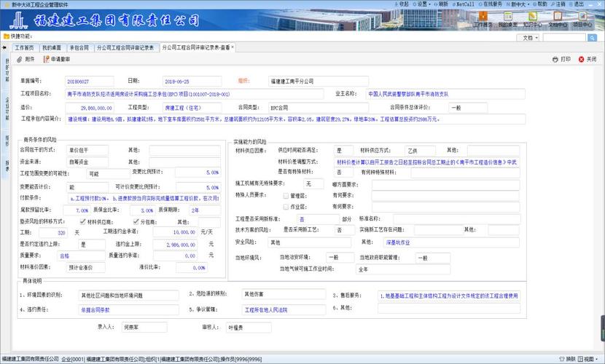Click the 材料价差调整方式 field
Screen dimensions: 605x364
426,162
